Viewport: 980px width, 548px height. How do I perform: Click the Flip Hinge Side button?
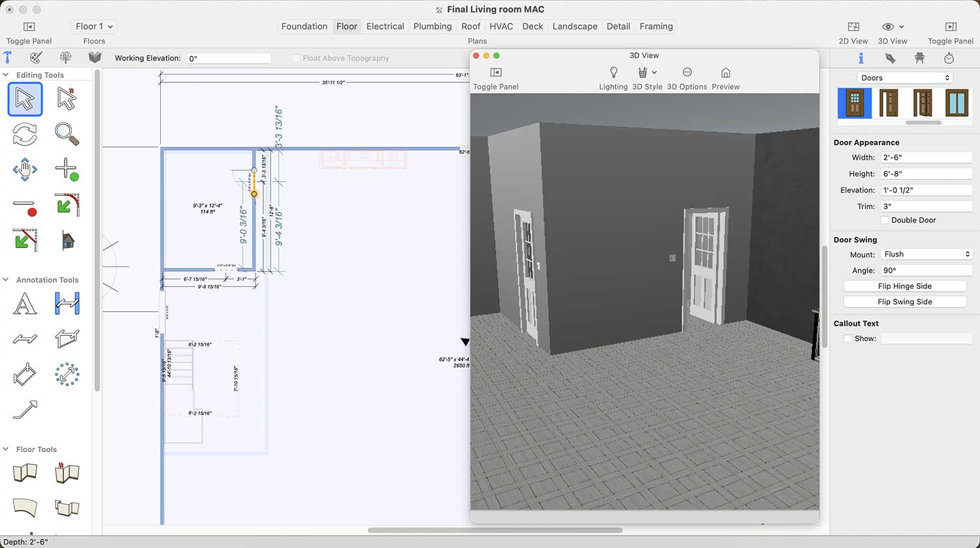904,286
